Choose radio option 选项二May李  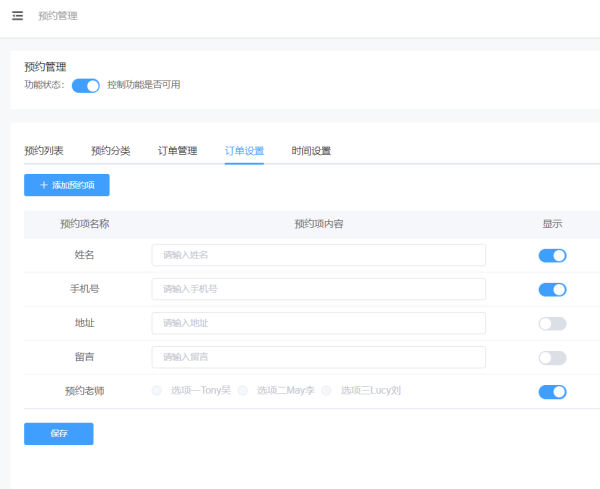point(243,391)
